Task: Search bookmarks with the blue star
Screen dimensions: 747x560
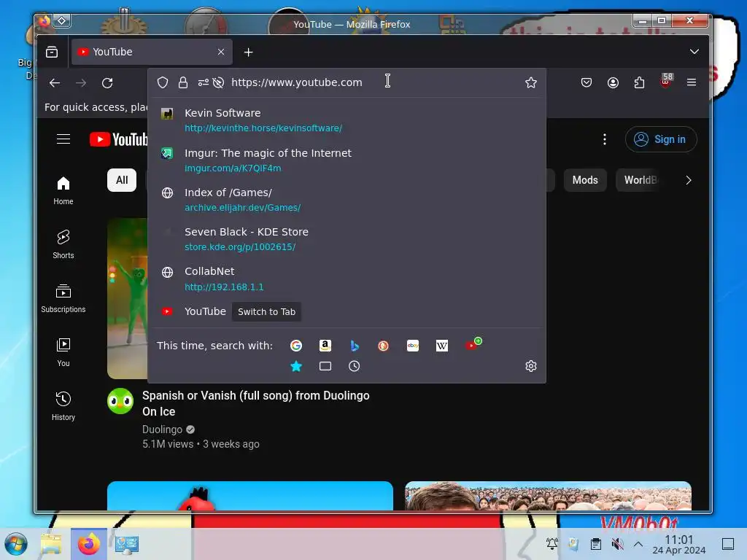Action: point(296,366)
